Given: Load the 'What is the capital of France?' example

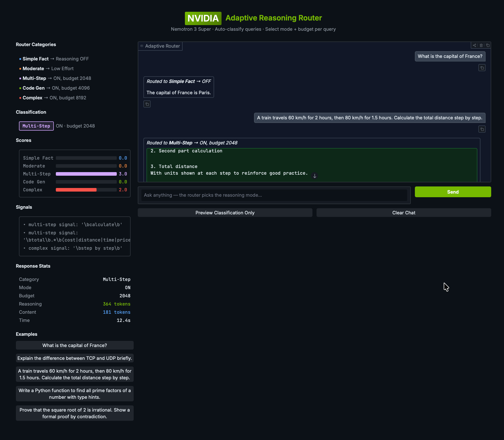Looking at the screenshot, I should pyautogui.click(x=75, y=345).
